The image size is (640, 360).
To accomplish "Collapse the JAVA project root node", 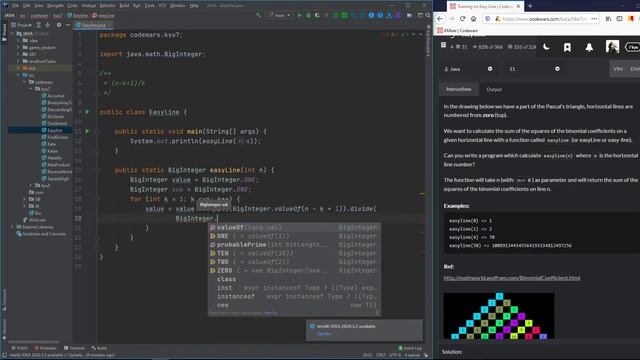I will [x=13, y=33].
